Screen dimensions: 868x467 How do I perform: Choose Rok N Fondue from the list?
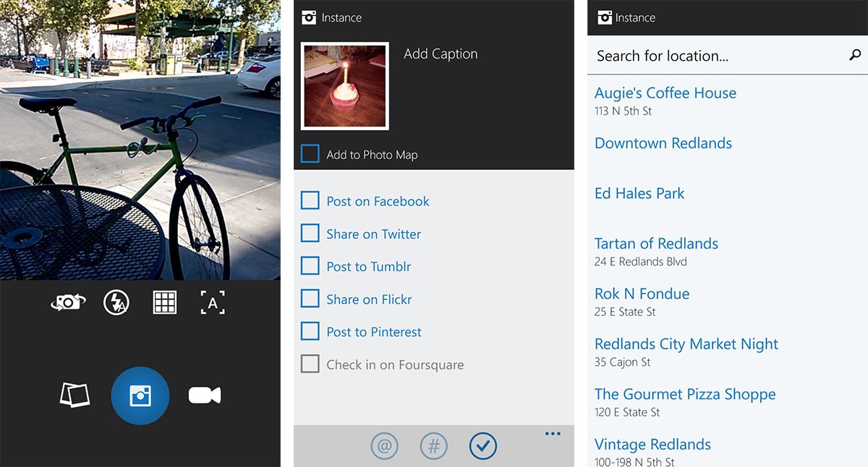[642, 294]
